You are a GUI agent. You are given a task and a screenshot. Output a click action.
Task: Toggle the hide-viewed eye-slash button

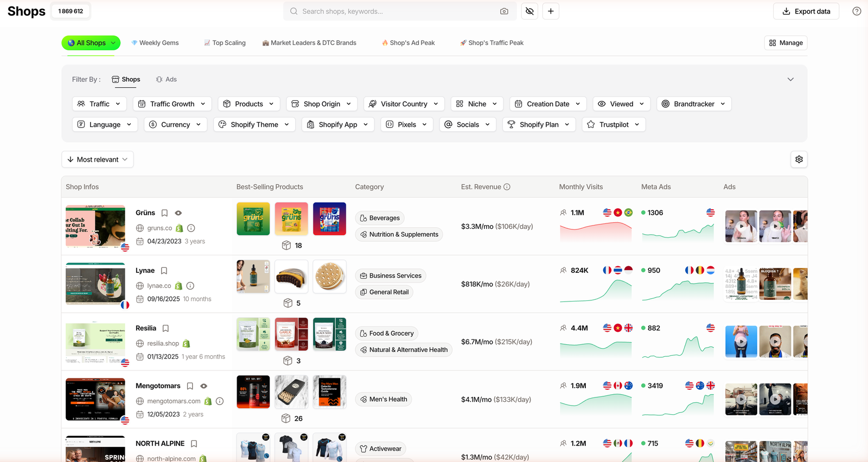click(529, 11)
